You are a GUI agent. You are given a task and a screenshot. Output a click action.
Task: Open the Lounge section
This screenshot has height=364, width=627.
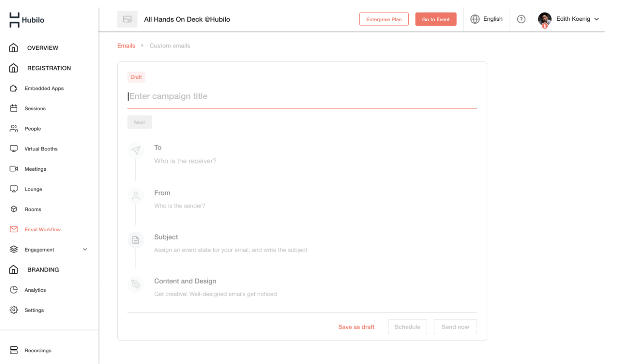tap(33, 189)
